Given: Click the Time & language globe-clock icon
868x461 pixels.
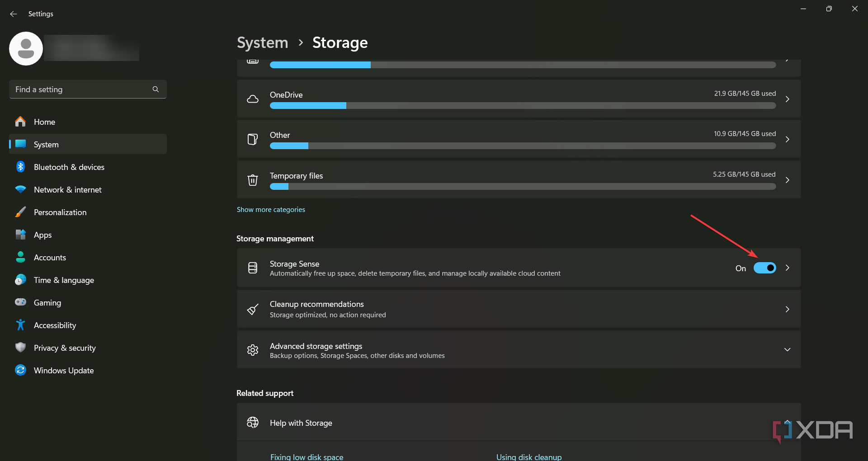Looking at the screenshot, I should pyautogui.click(x=20, y=280).
